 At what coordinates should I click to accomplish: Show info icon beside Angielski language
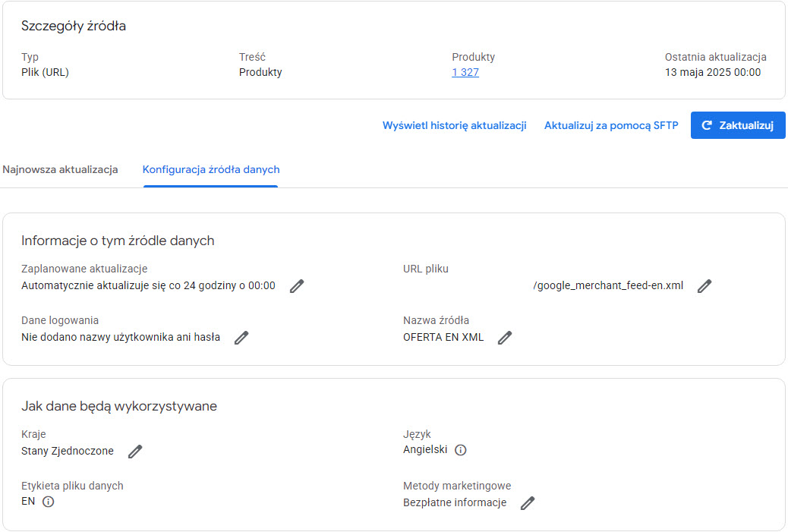pos(461,450)
